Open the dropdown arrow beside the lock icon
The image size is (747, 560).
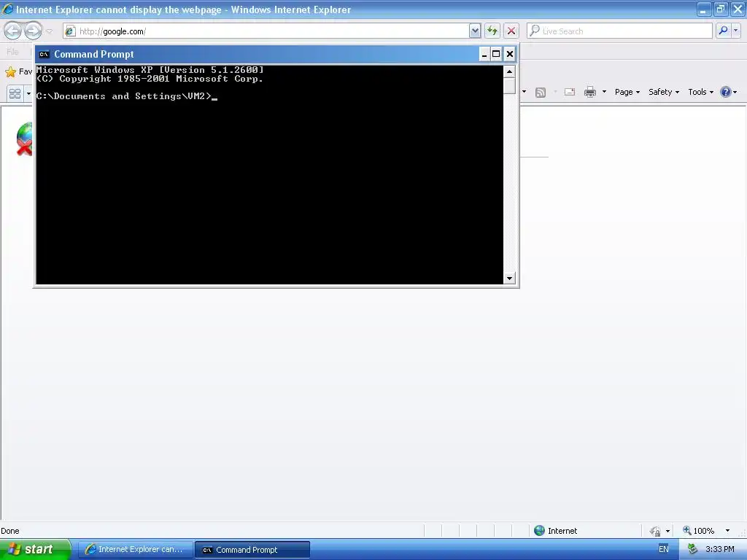[667, 531]
